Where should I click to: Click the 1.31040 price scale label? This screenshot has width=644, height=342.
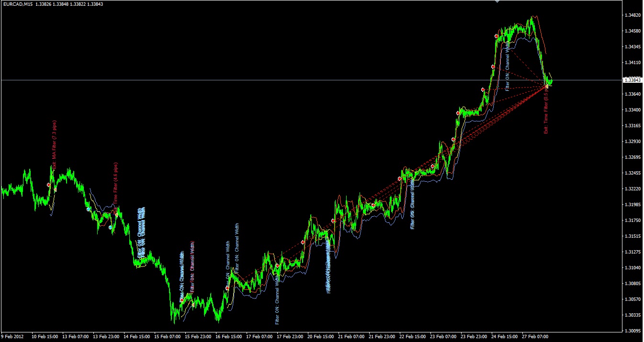coord(633,268)
